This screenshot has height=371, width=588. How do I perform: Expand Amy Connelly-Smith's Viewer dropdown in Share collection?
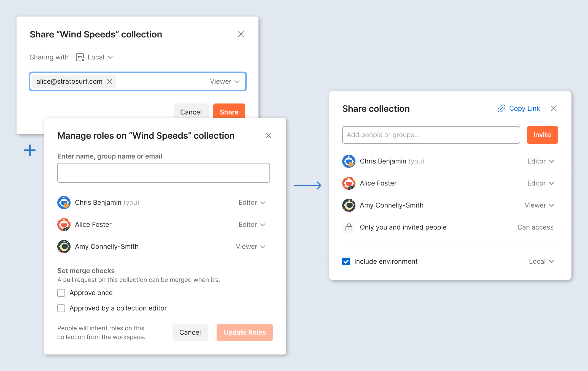click(539, 205)
